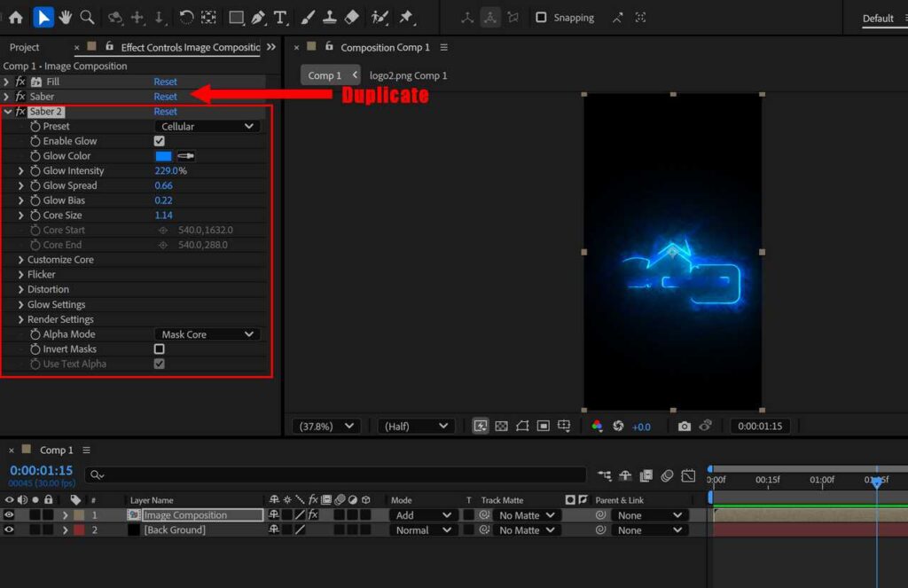Toggle Saber effect fx switch
Viewport: 908px width, 588px height.
coord(21,96)
